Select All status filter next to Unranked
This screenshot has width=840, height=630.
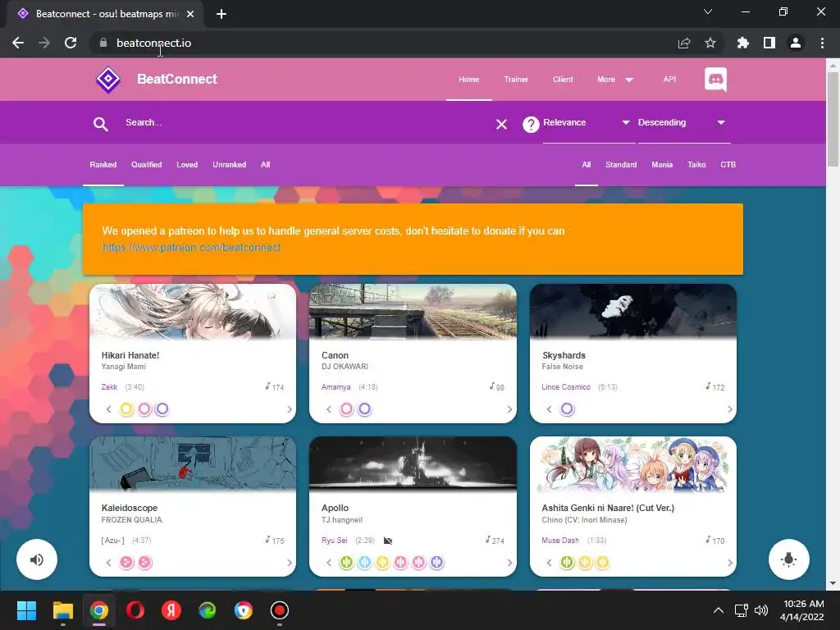pos(265,164)
